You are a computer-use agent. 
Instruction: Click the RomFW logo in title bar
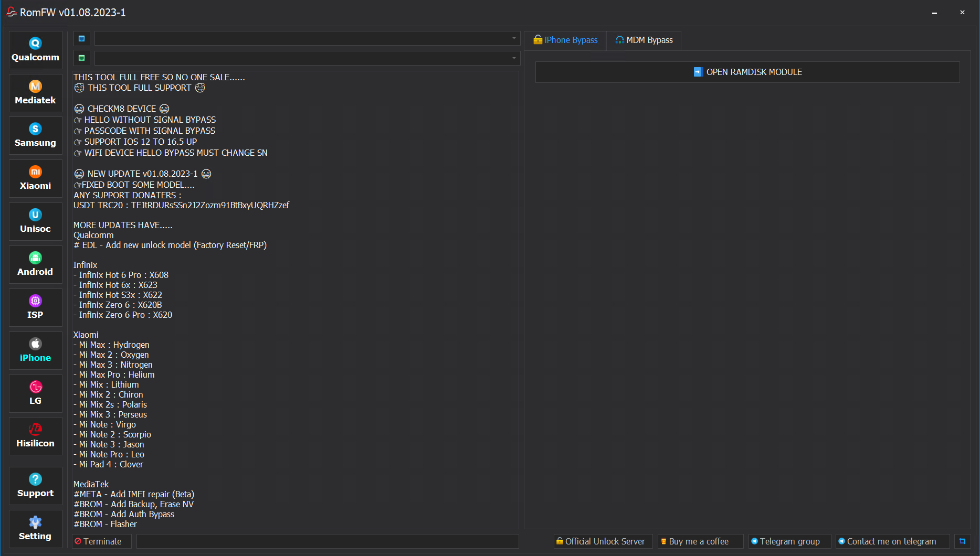(12, 12)
